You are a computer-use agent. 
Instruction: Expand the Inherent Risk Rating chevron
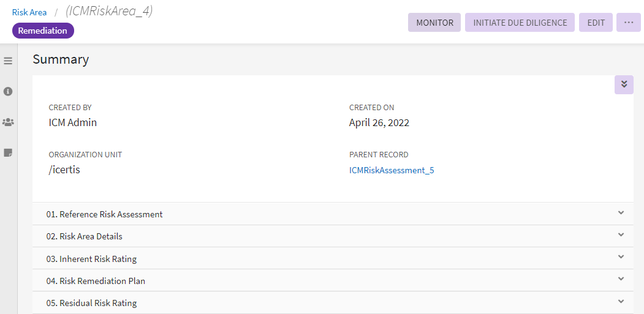(x=621, y=257)
